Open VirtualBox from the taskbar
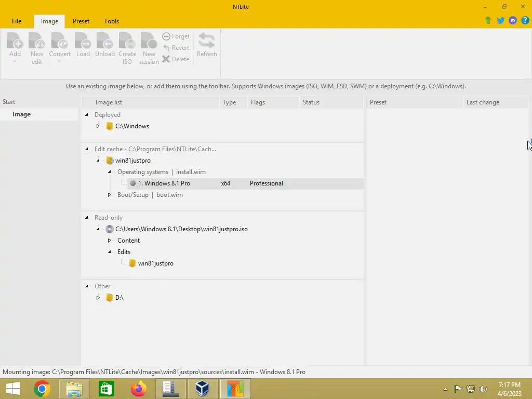 (202, 389)
